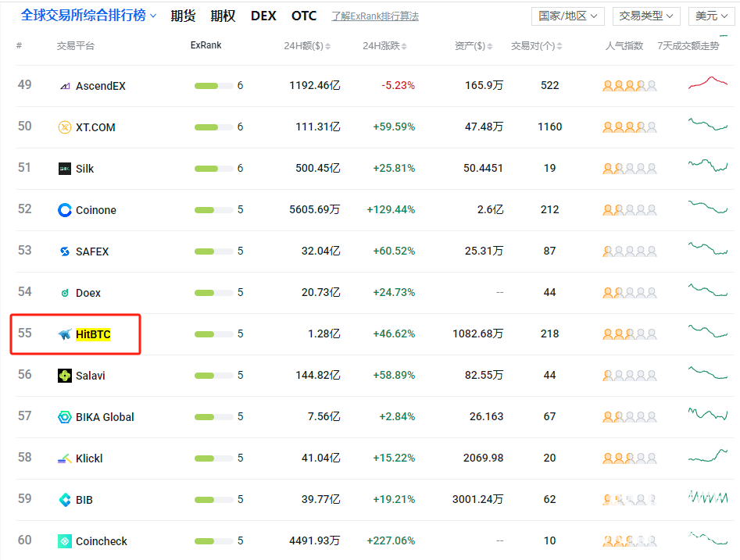Open the 国家/地区 filter dropdown
The width and height of the screenshot is (740, 560).
coord(567,16)
